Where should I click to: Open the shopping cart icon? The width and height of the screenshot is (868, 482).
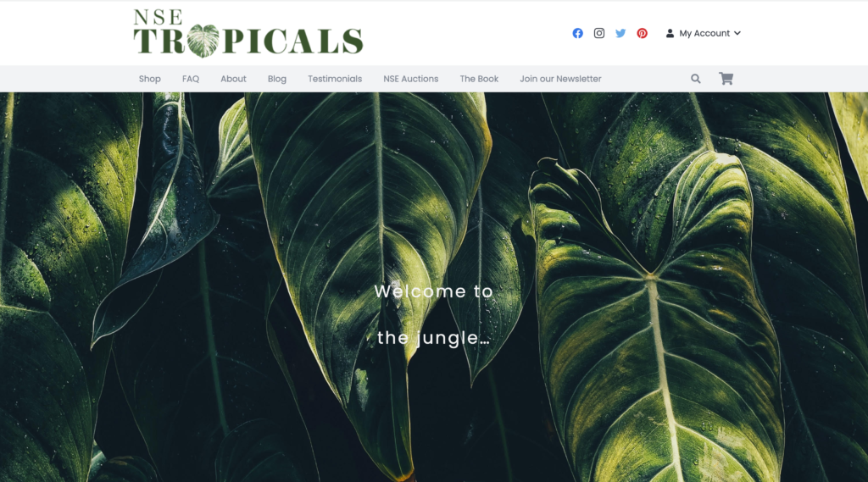click(x=726, y=79)
